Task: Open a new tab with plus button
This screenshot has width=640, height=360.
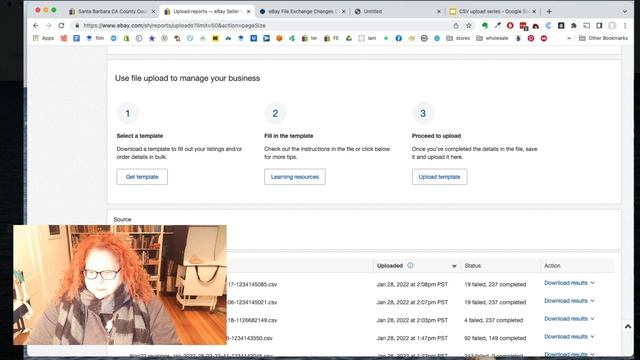Action: (x=549, y=11)
